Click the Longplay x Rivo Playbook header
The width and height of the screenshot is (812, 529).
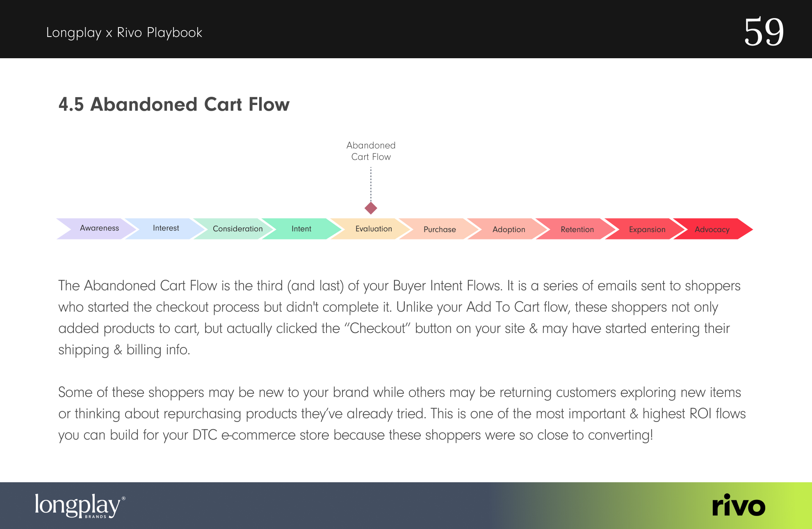click(x=124, y=32)
